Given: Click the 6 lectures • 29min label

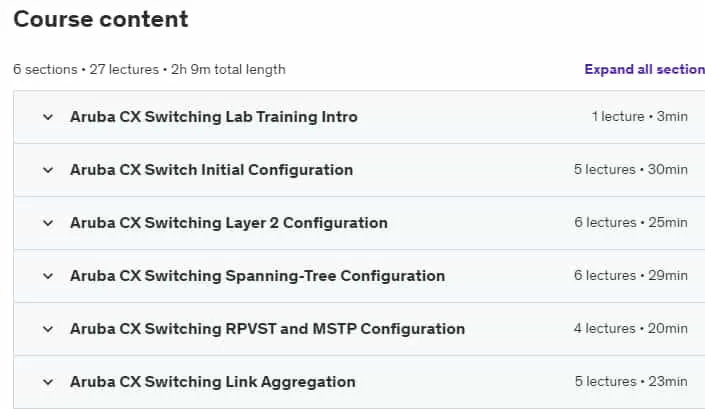Looking at the screenshot, I should 630,276.
